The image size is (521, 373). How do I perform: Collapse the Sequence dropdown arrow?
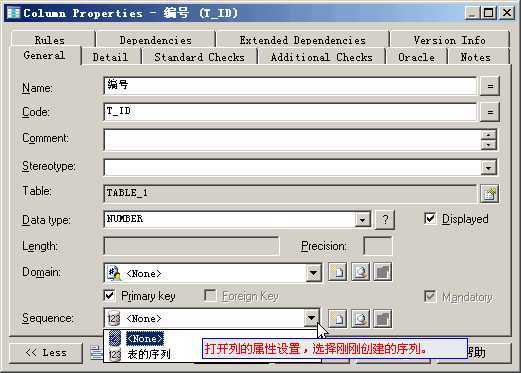click(x=311, y=318)
